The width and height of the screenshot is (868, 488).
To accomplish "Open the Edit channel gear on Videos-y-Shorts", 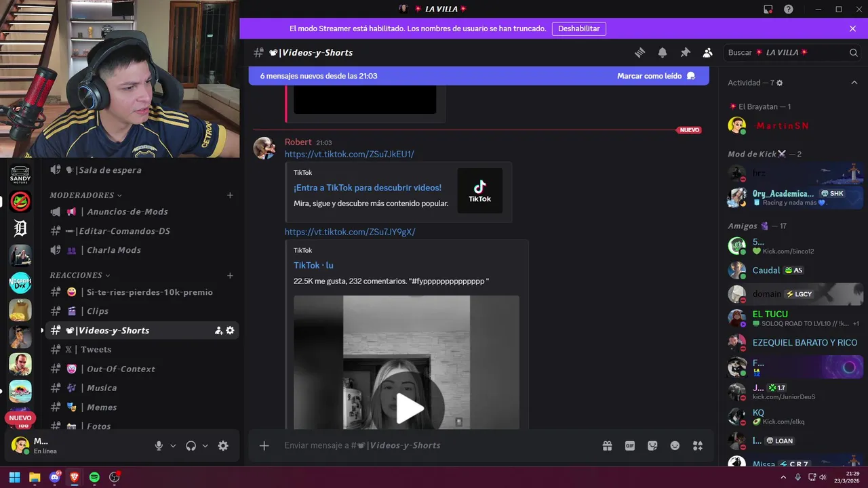I will 230,331.
